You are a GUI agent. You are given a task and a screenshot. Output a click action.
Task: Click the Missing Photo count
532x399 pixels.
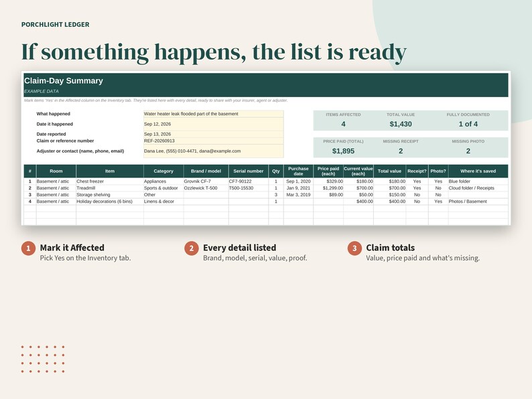(468, 151)
